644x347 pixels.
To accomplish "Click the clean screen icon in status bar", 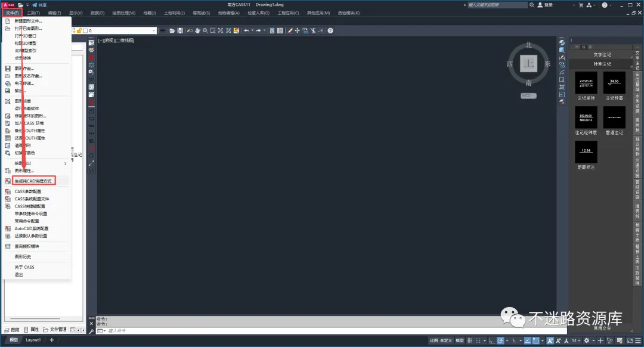I will tap(630, 340).
